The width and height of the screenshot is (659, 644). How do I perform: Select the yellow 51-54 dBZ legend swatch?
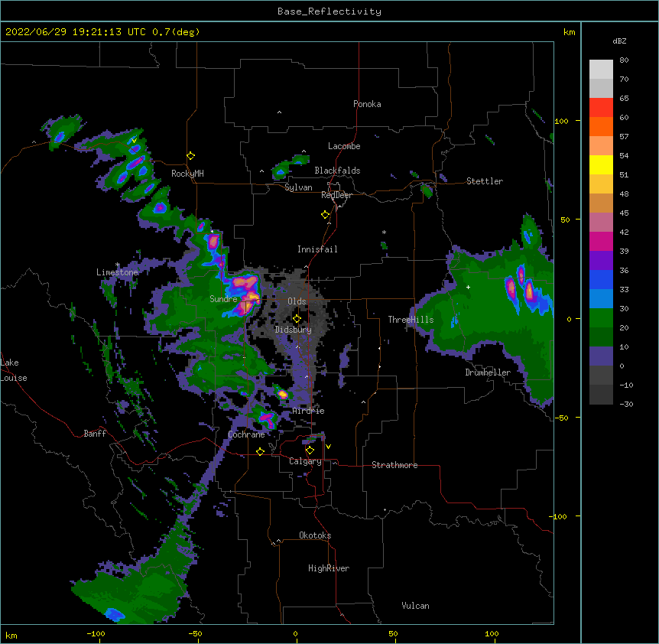coord(601,164)
